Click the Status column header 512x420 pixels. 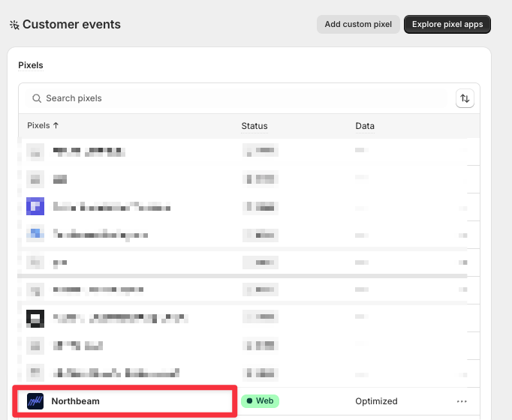click(x=254, y=126)
